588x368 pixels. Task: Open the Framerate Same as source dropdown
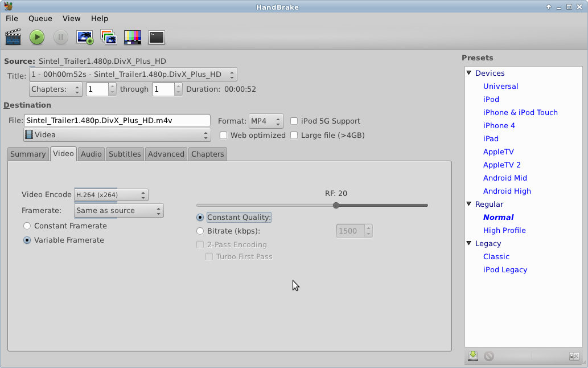pyautogui.click(x=119, y=210)
